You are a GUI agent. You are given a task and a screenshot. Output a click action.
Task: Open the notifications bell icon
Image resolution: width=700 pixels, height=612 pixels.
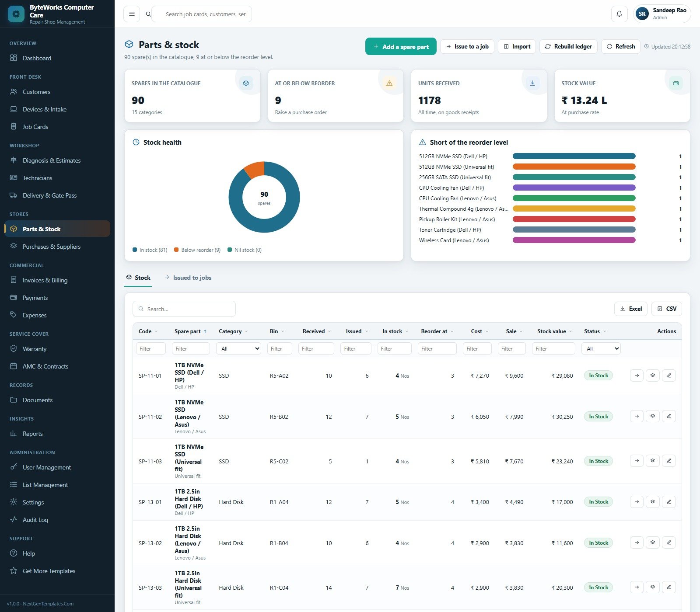(619, 14)
